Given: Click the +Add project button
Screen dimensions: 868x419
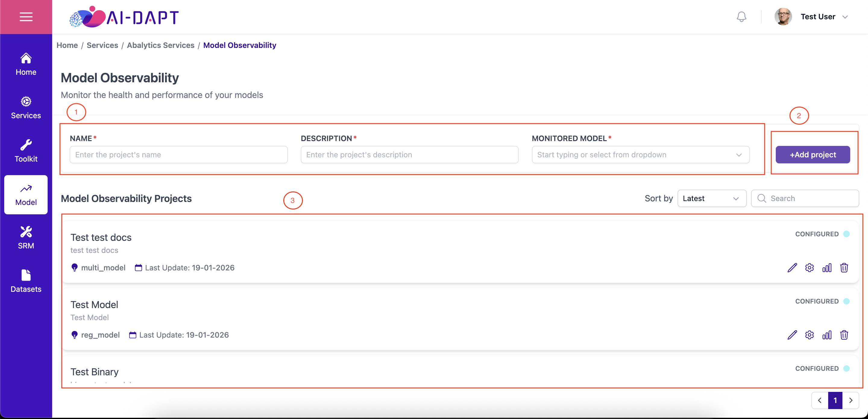Looking at the screenshot, I should tap(813, 155).
